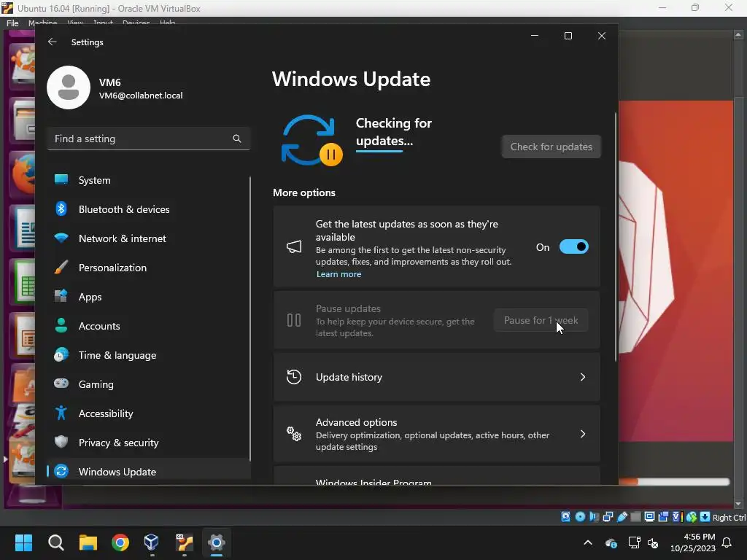Open VirtualBox Machine menu
The width and height of the screenshot is (747, 560).
tap(43, 23)
